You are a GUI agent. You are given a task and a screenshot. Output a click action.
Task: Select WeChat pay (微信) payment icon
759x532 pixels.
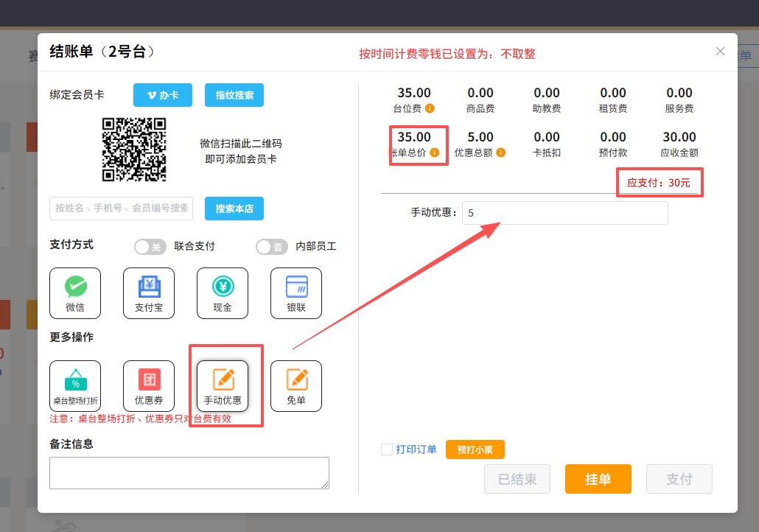tap(75, 293)
